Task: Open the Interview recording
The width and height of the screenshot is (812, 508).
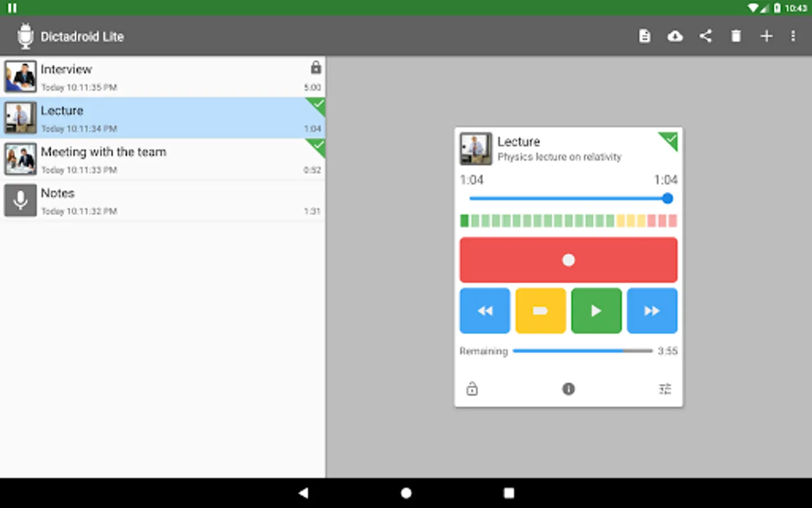Action: [162, 77]
